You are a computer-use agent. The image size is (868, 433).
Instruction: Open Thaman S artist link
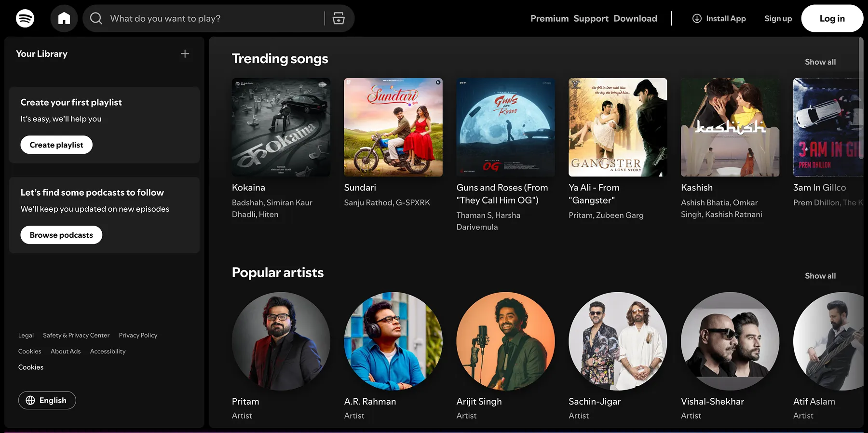point(474,215)
